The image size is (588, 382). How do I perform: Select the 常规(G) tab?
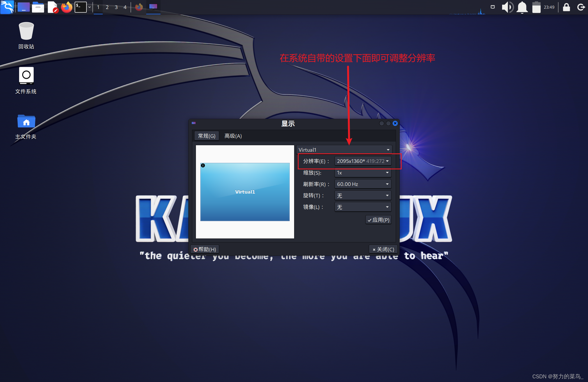207,136
